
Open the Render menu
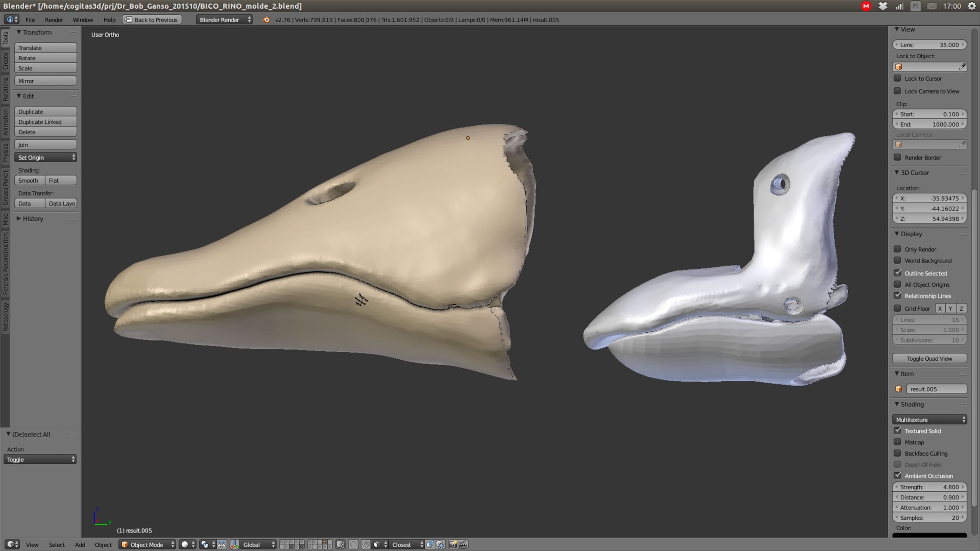tap(54, 20)
